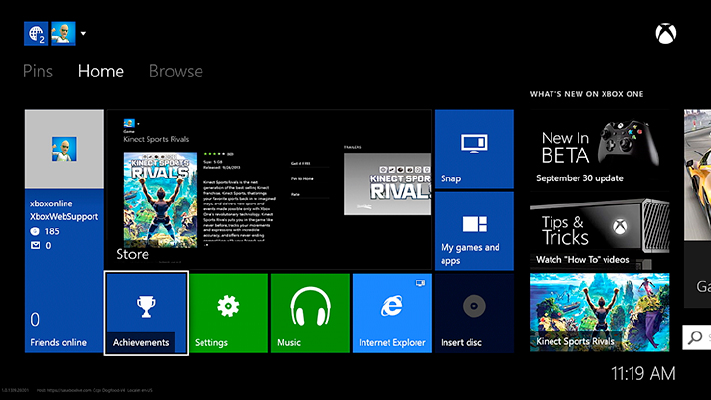Open the Settings gear tile
This screenshot has height=400, width=711.
[x=229, y=313]
